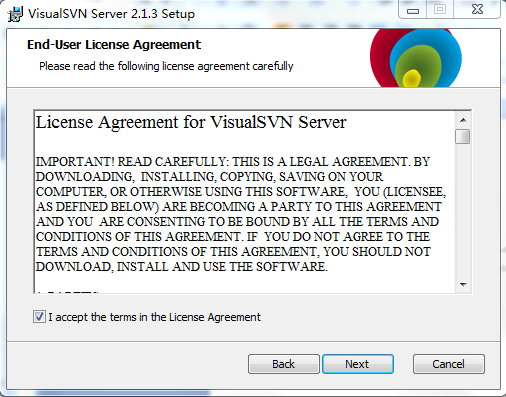Click the License Agreement for VisualSVN Server heading

pos(191,122)
